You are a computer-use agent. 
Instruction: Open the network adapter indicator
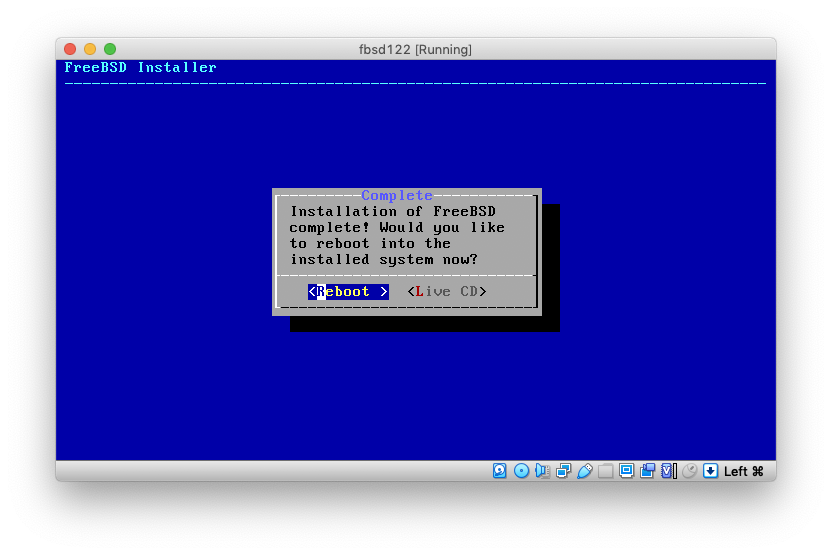pos(563,471)
